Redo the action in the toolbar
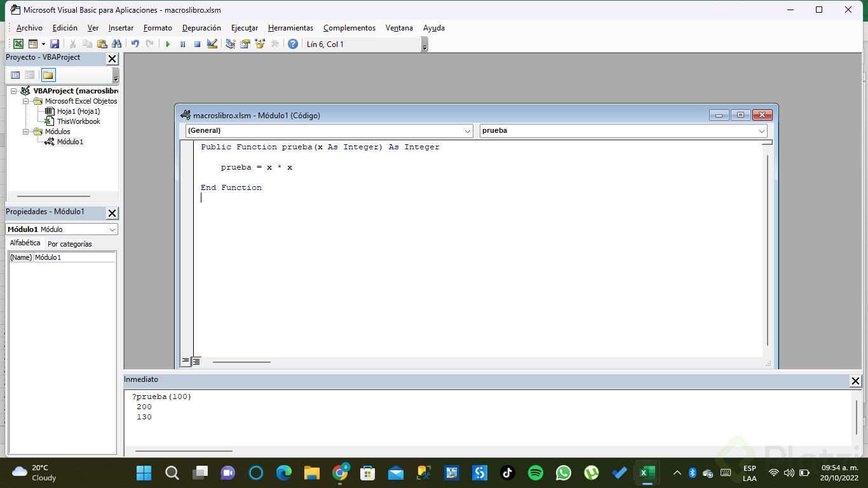This screenshot has height=488, width=868. tap(150, 44)
